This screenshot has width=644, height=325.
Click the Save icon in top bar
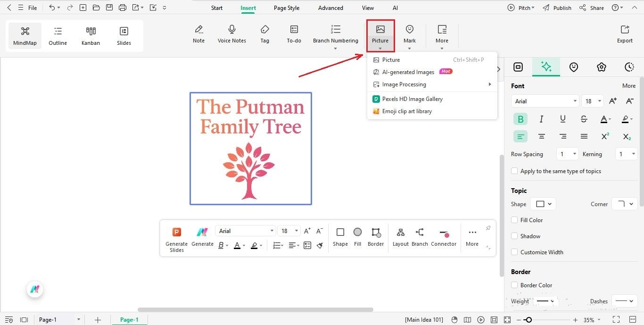(x=109, y=8)
